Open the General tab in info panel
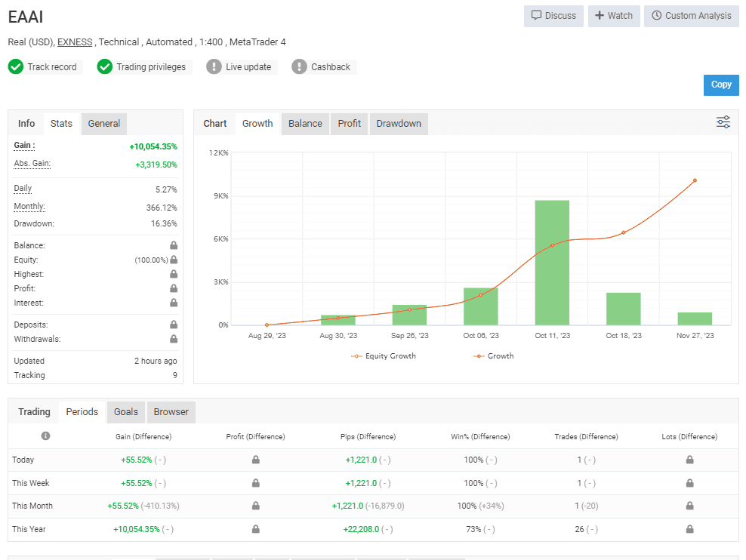This screenshot has height=560, width=746. 103,124
